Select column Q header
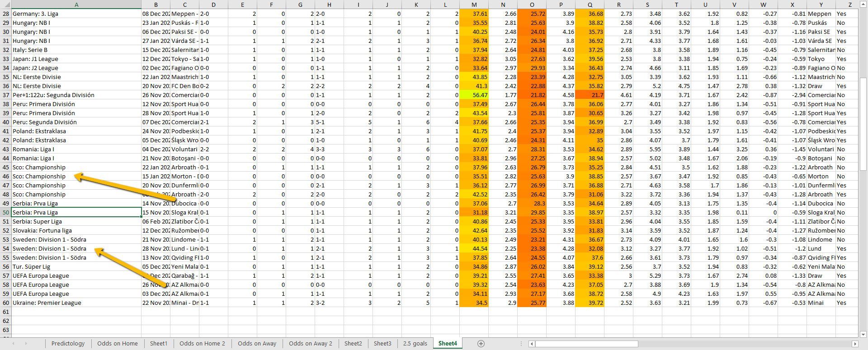Image resolution: width=868 pixels, height=350 pixels. coord(590,5)
